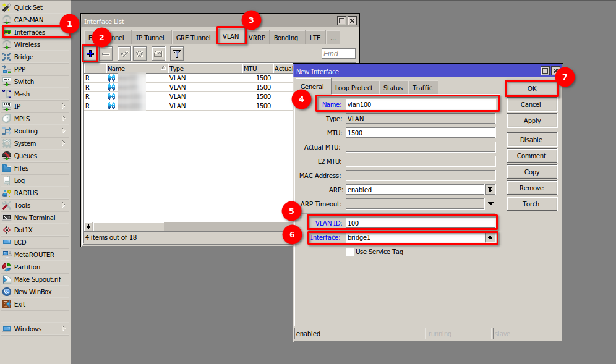Click the Enable checkmark toolbar icon

coord(124,54)
